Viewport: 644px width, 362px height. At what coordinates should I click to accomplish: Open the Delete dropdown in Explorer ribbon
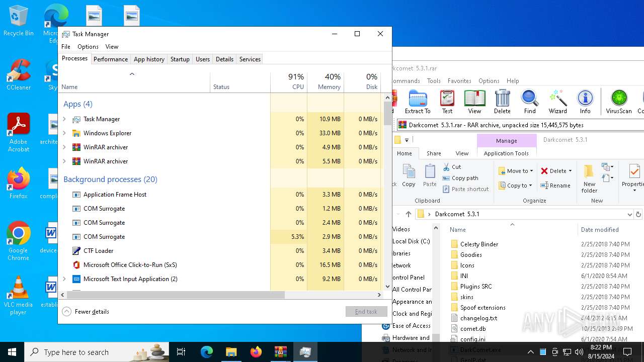click(x=570, y=171)
